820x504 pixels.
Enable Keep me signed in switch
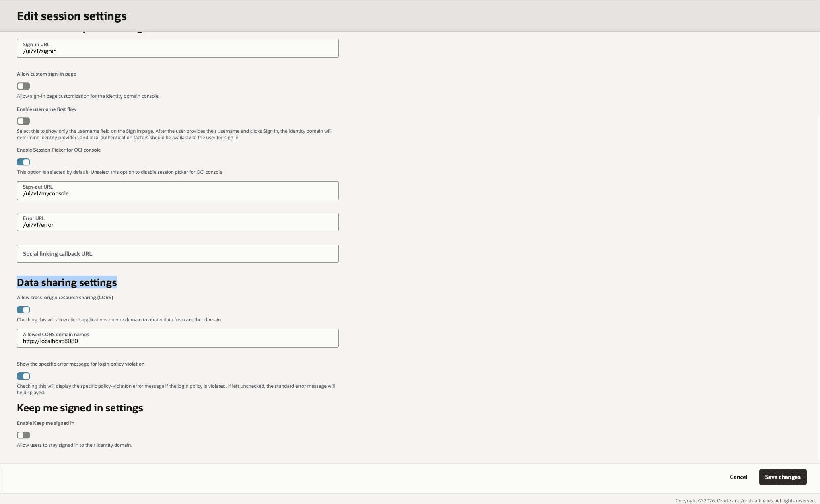coord(23,435)
